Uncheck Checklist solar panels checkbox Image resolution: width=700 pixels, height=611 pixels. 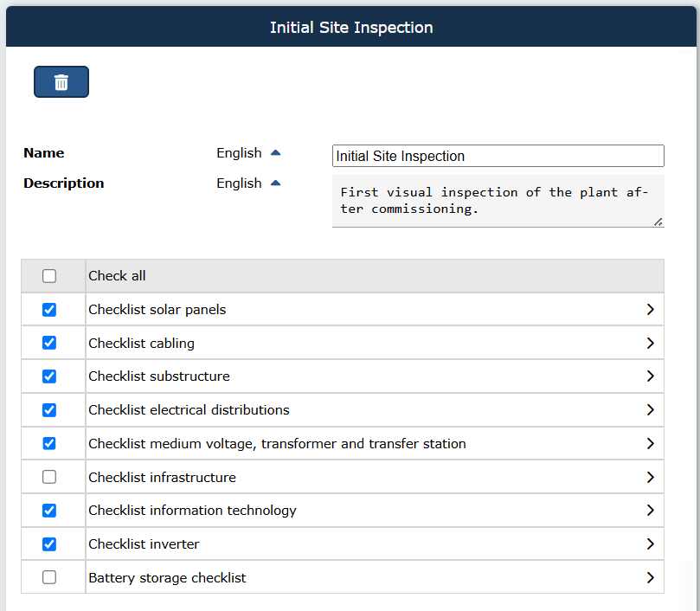(49, 310)
